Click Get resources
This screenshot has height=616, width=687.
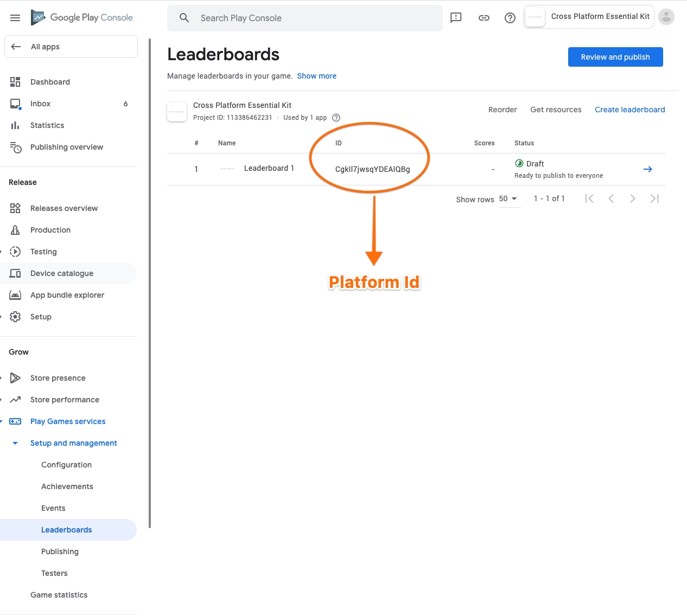click(556, 110)
